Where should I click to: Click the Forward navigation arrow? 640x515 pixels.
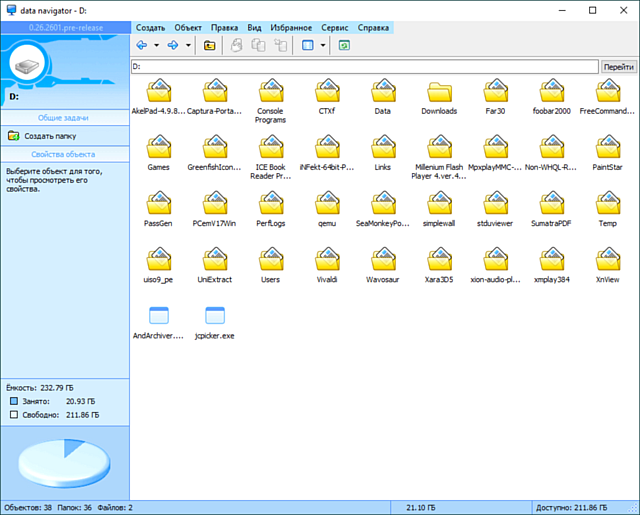tap(172, 46)
